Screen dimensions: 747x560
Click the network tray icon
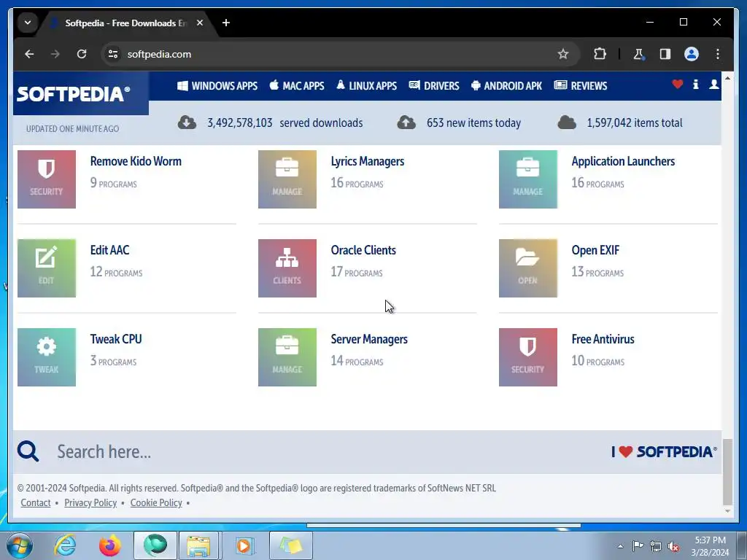coord(656,546)
